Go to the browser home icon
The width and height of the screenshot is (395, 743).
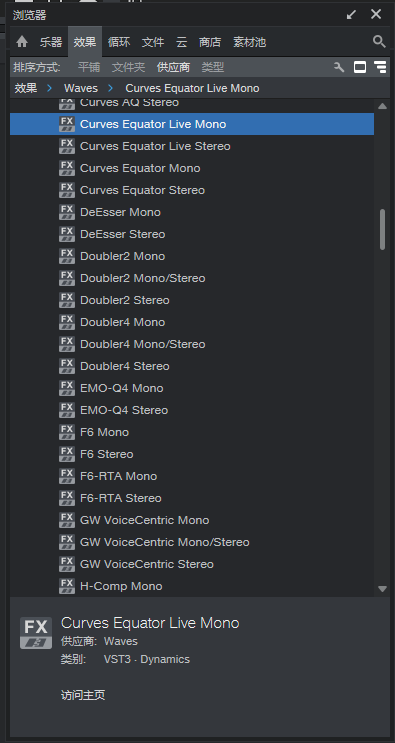22,42
